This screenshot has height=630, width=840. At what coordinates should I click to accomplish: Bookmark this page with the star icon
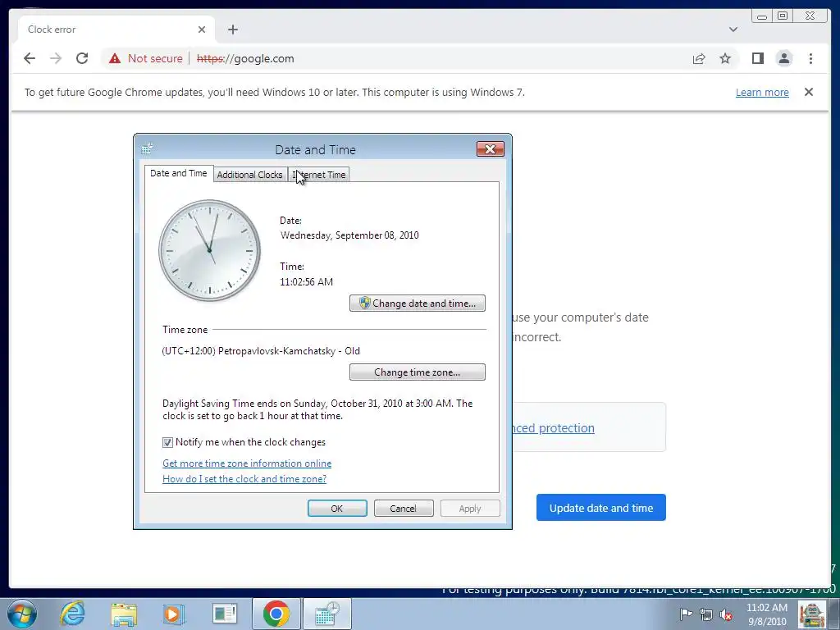pos(725,58)
